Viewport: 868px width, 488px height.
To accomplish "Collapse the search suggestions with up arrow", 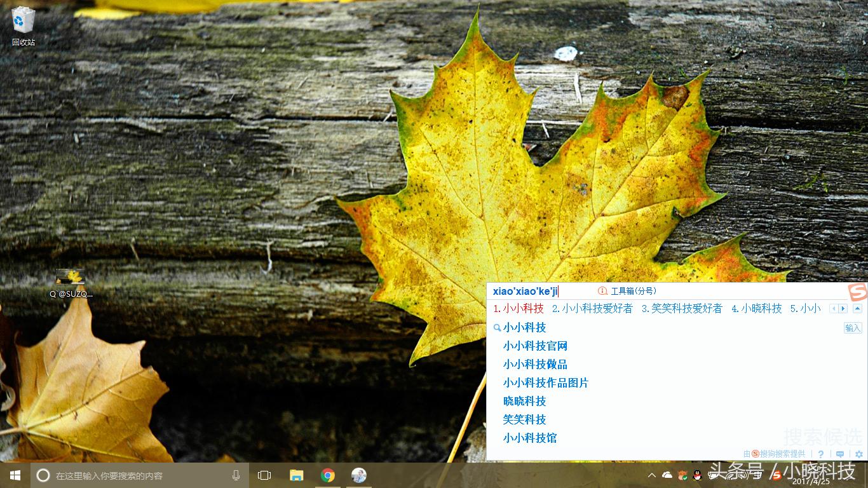I will coord(858,309).
